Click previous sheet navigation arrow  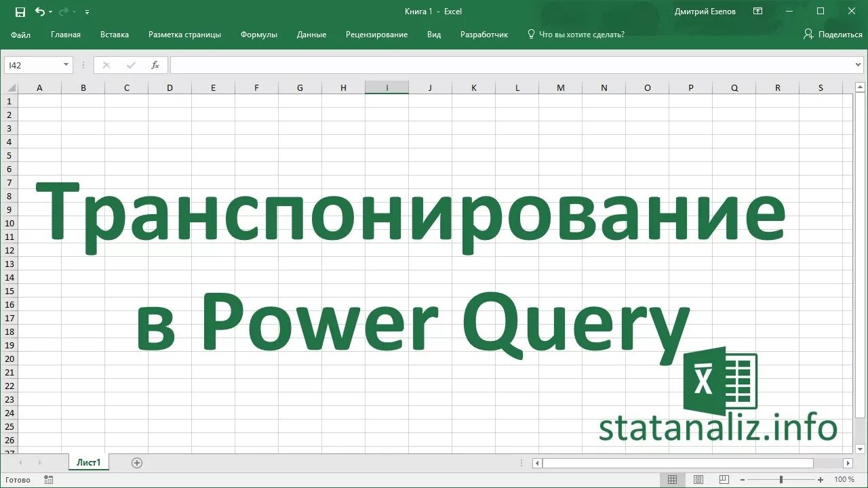coord(21,463)
